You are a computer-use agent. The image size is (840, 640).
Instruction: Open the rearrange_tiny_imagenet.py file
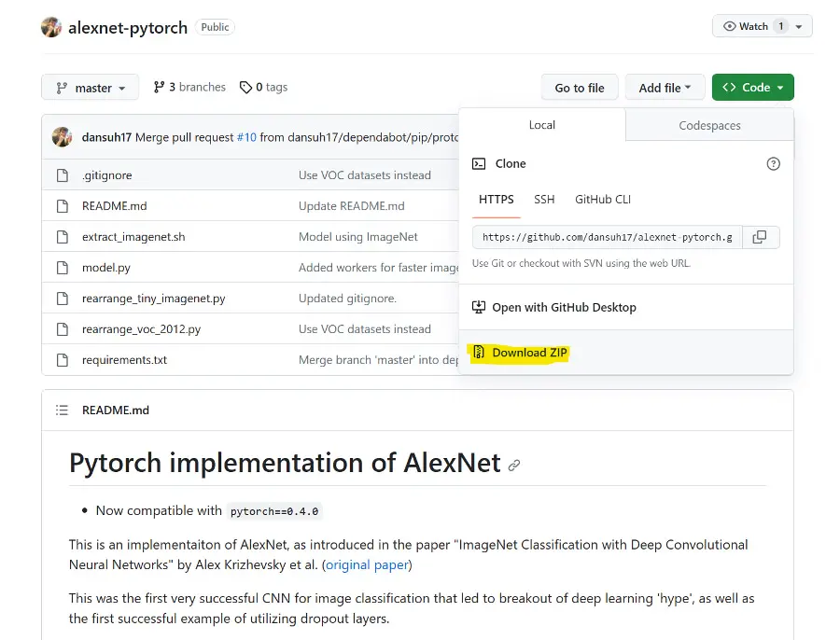153,299
